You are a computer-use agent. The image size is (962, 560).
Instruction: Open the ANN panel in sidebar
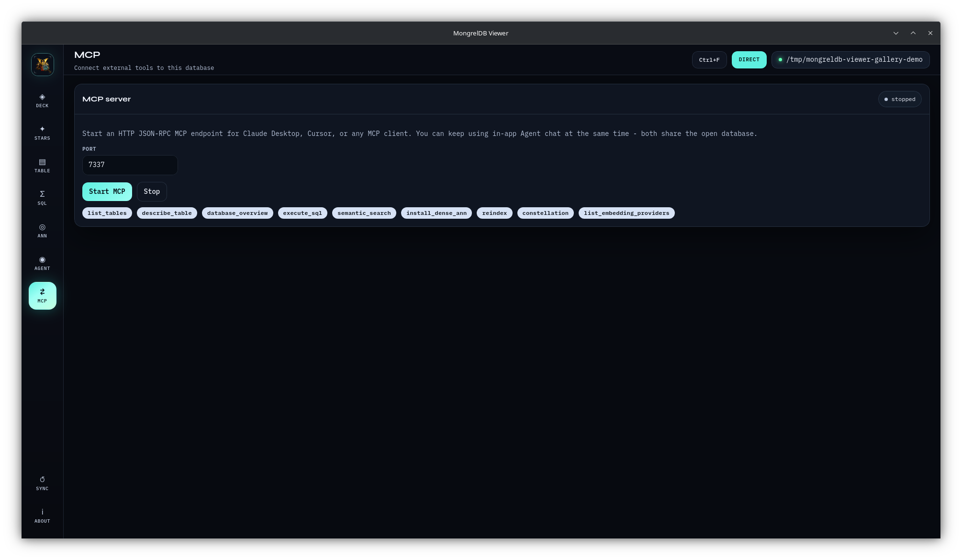point(42,231)
